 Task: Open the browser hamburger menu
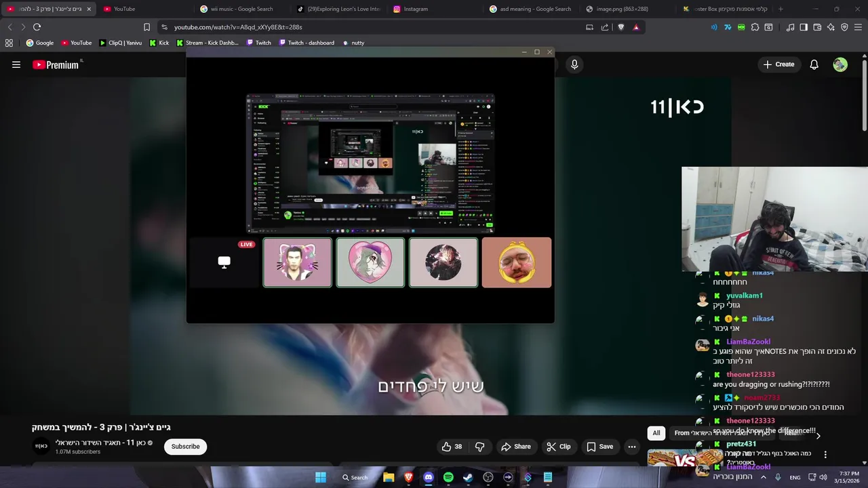coord(859,27)
